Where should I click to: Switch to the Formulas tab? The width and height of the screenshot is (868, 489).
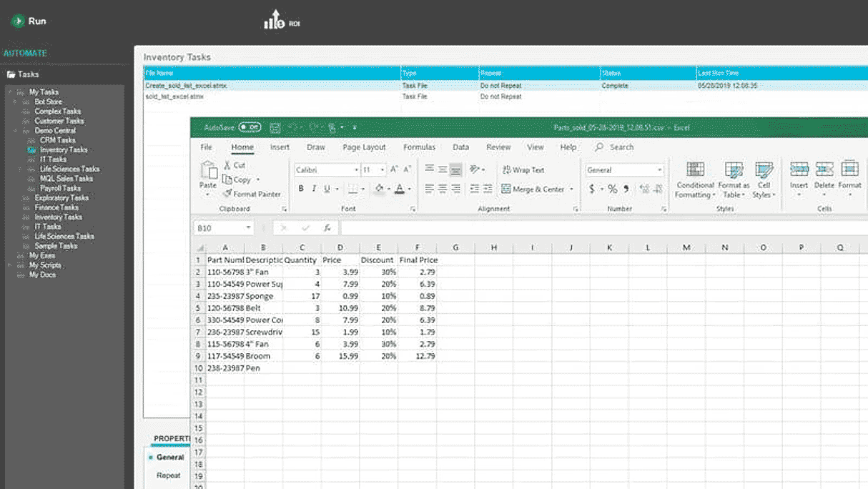click(419, 147)
